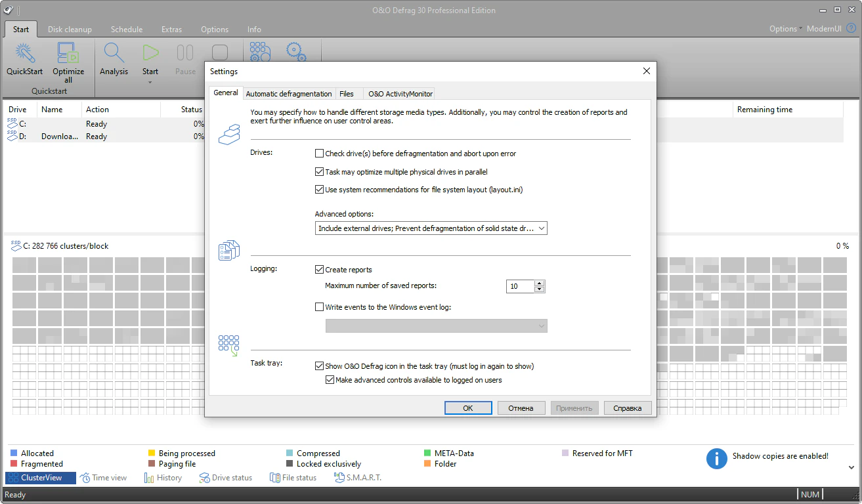Image resolution: width=862 pixels, height=504 pixels.
Task: Click the Отмена cancel button
Action: tap(521, 408)
